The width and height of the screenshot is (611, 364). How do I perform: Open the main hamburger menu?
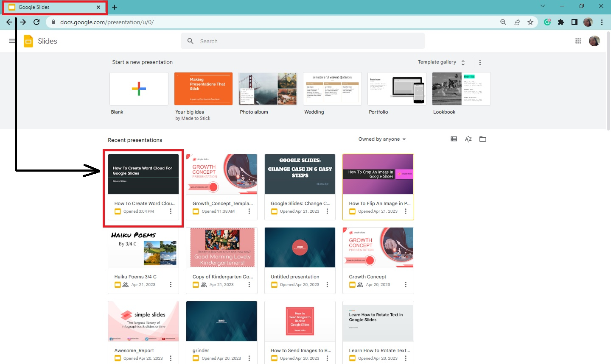coord(12,41)
